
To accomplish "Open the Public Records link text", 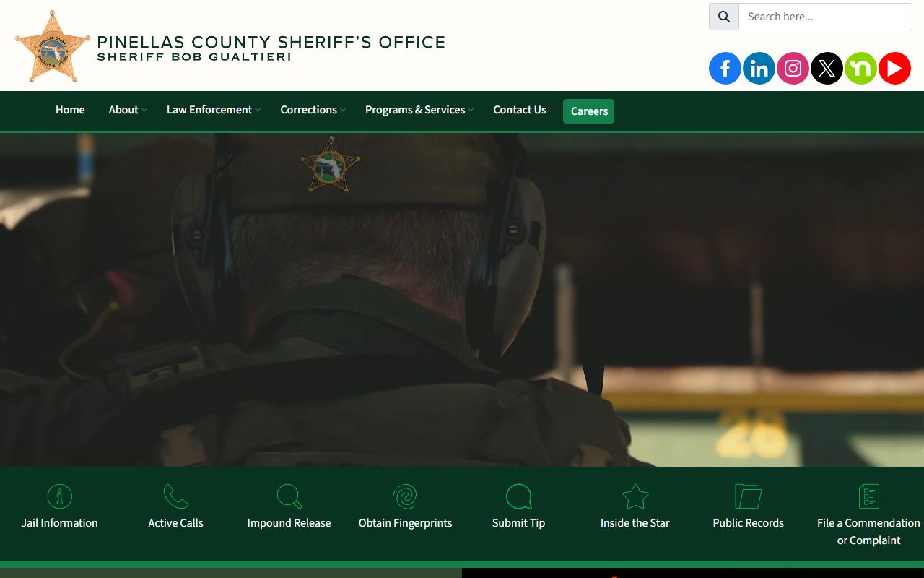I will coord(748,523).
